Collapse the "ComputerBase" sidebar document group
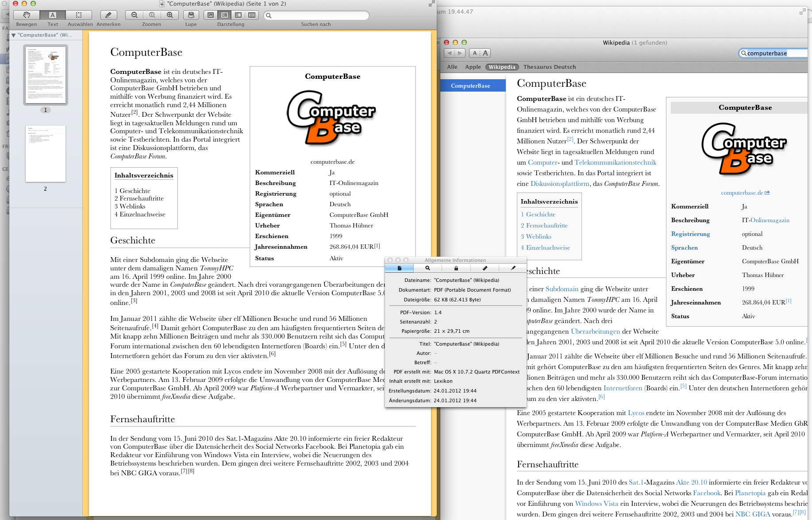The height and width of the screenshot is (520, 812). pos(14,35)
